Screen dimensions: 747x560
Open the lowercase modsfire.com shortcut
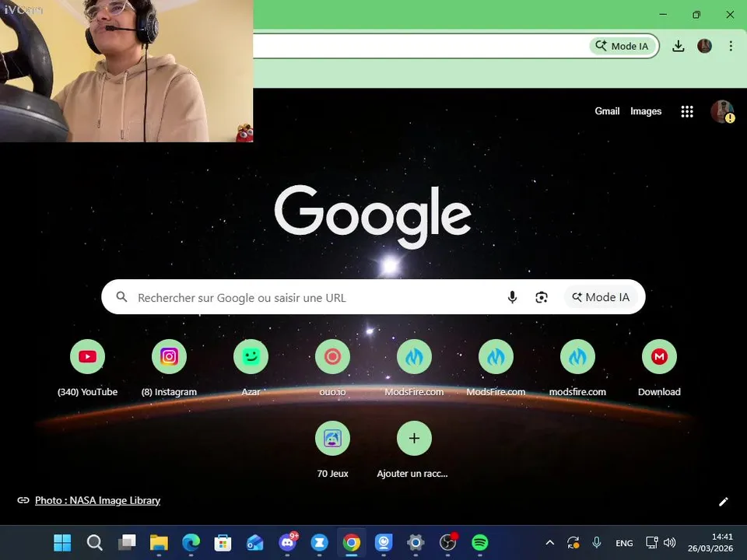[577, 356]
